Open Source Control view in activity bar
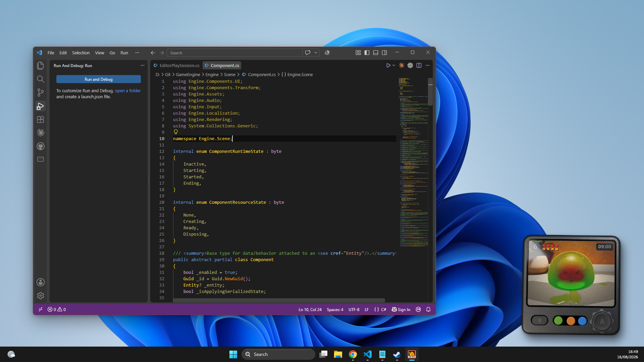 41,93
